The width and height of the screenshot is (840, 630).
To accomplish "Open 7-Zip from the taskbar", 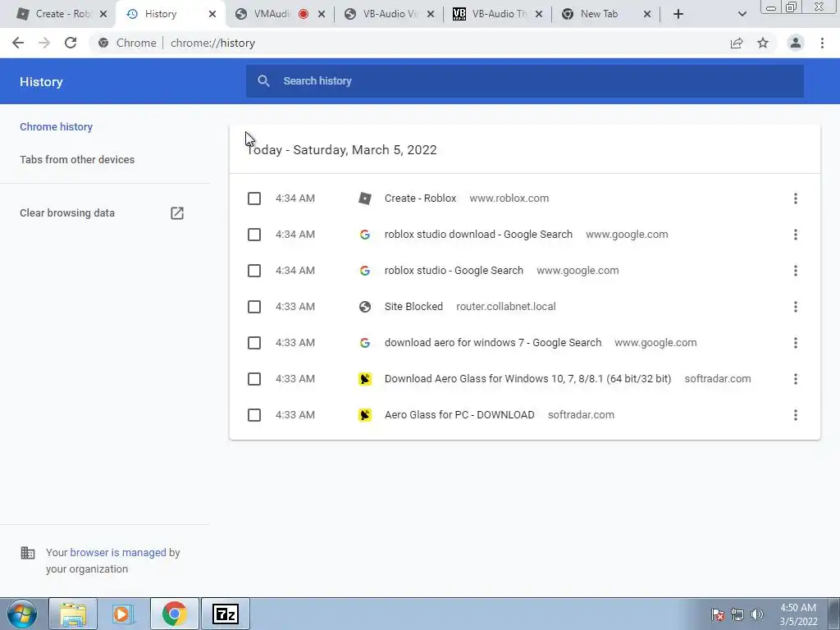I will coord(225,614).
